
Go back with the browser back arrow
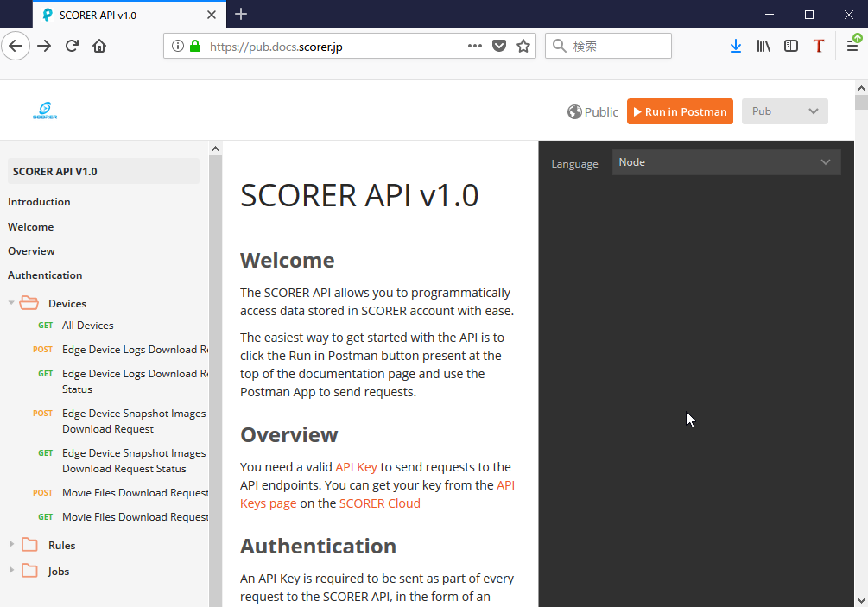pyautogui.click(x=16, y=46)
